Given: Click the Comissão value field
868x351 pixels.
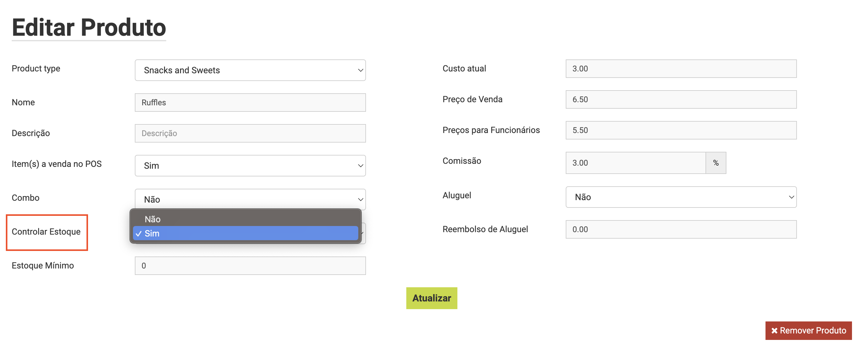Looking at the screenshot, I should click(x=636, y=163).
